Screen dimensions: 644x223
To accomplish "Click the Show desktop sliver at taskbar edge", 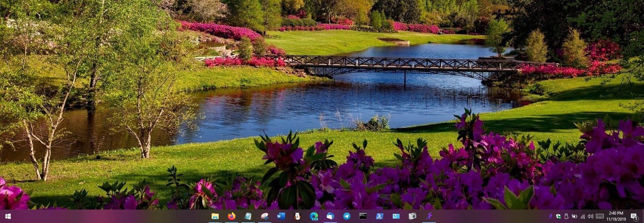I will [643, 216].
